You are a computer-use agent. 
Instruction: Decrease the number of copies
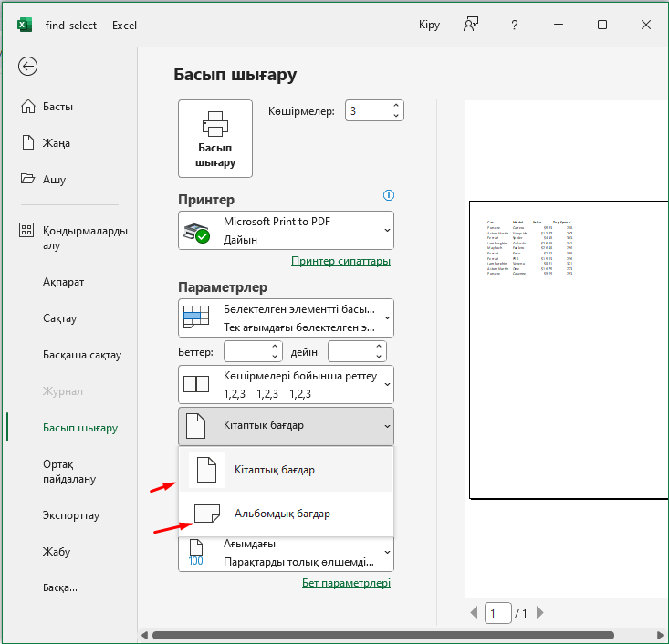click(396, 116)
